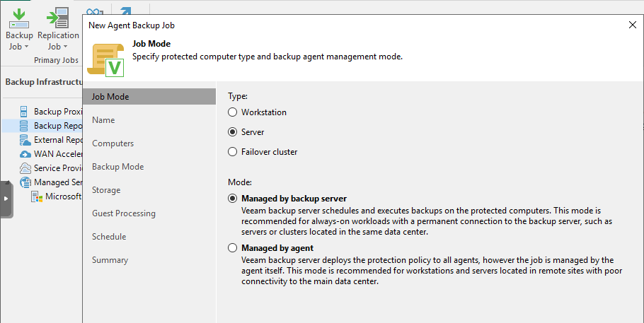Select Microsoft Windows tree child node
The image size is (644, 323).
tap(64, 196)
